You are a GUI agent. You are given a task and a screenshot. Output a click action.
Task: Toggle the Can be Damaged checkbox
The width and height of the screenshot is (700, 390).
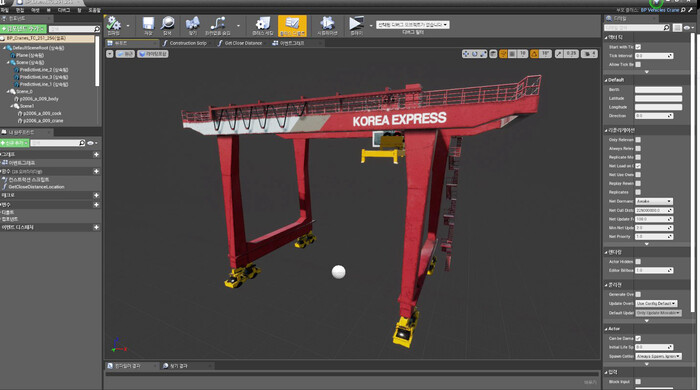[638, 338]
